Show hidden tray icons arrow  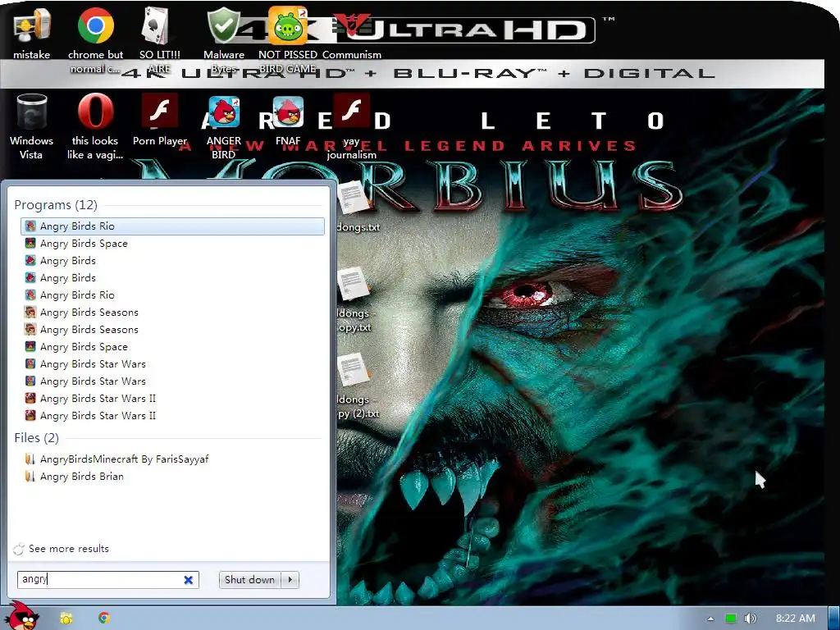pos(710,619)
